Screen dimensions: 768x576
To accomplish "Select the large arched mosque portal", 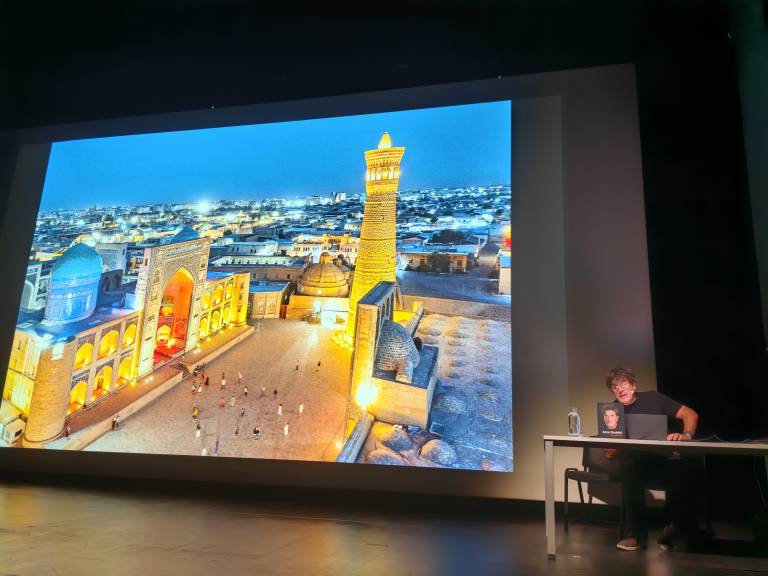I will [174, 310].
